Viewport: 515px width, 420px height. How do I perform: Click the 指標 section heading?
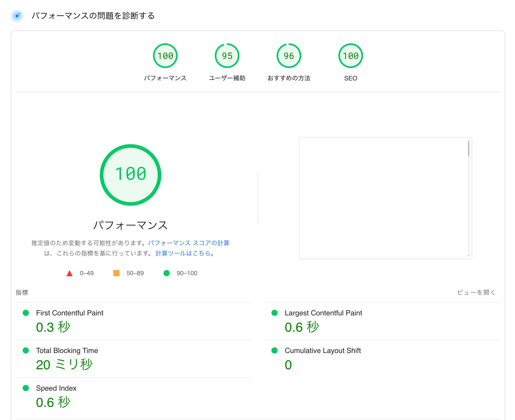pyautogui.click(x=22, y=292)
